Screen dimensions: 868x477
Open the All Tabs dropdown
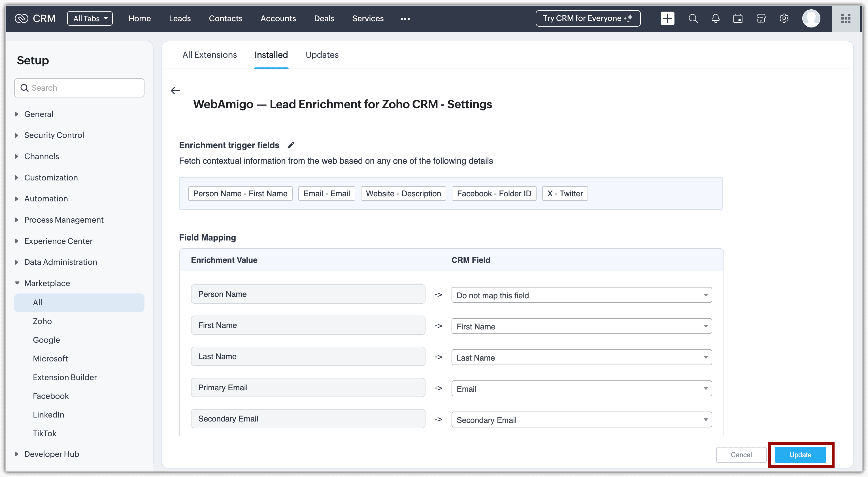click(x=90, y=18)
